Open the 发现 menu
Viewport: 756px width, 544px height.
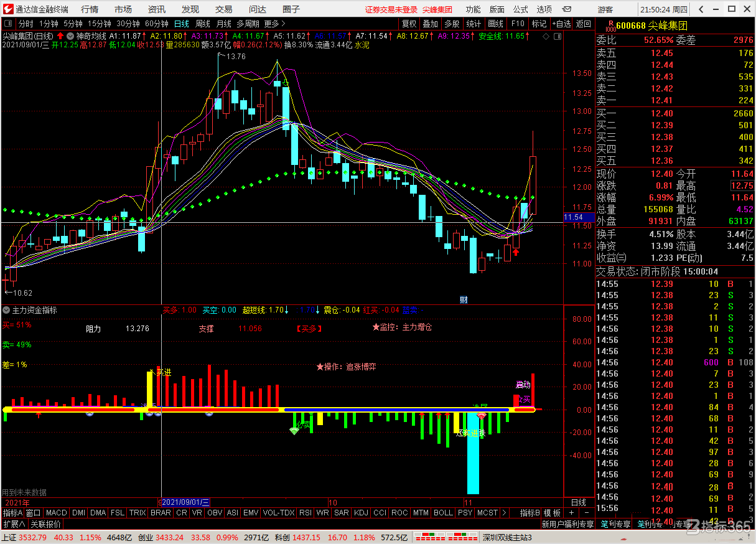pos(190,10)
